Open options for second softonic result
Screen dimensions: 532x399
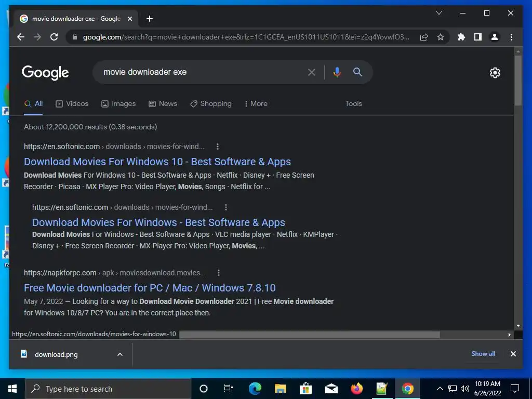click(226, 207)
